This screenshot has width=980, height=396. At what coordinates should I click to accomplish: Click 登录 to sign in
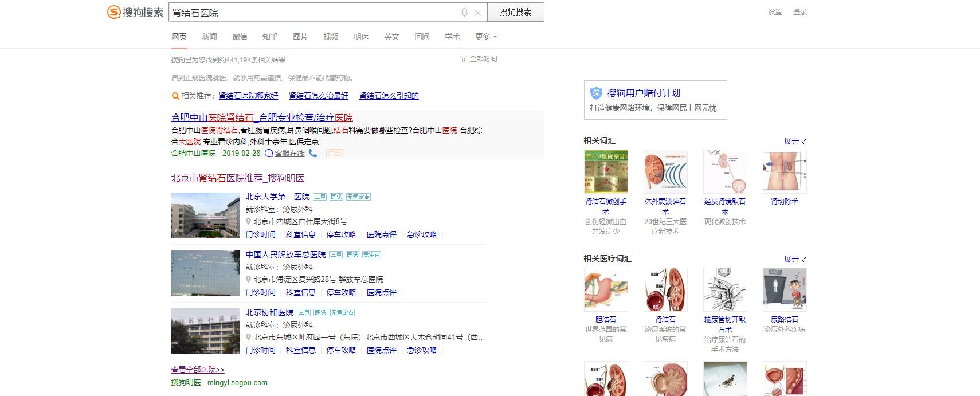click(800, 11)
